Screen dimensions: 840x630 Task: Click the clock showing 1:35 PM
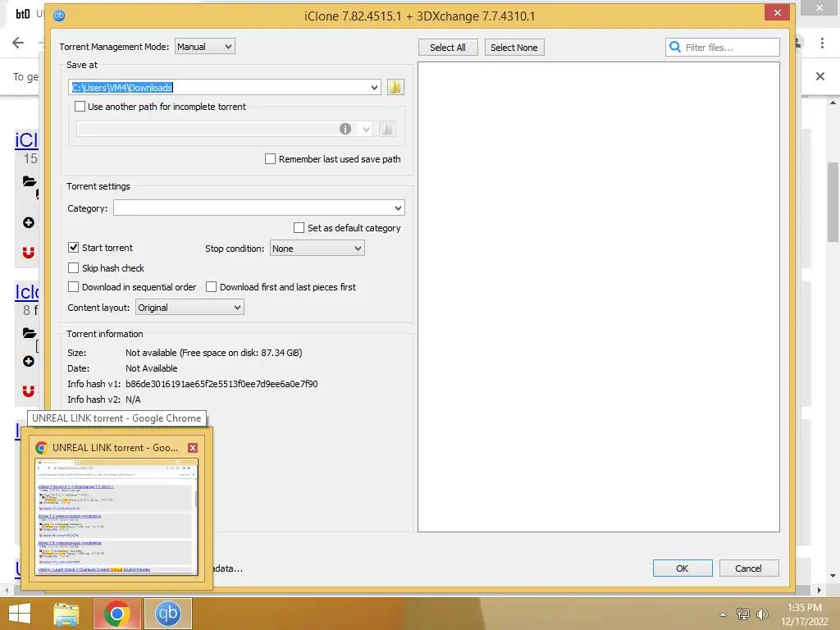point(804,608)
